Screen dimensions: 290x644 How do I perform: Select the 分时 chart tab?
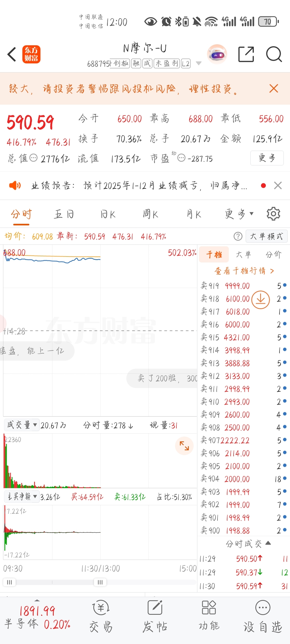click(x=21, y=214)
